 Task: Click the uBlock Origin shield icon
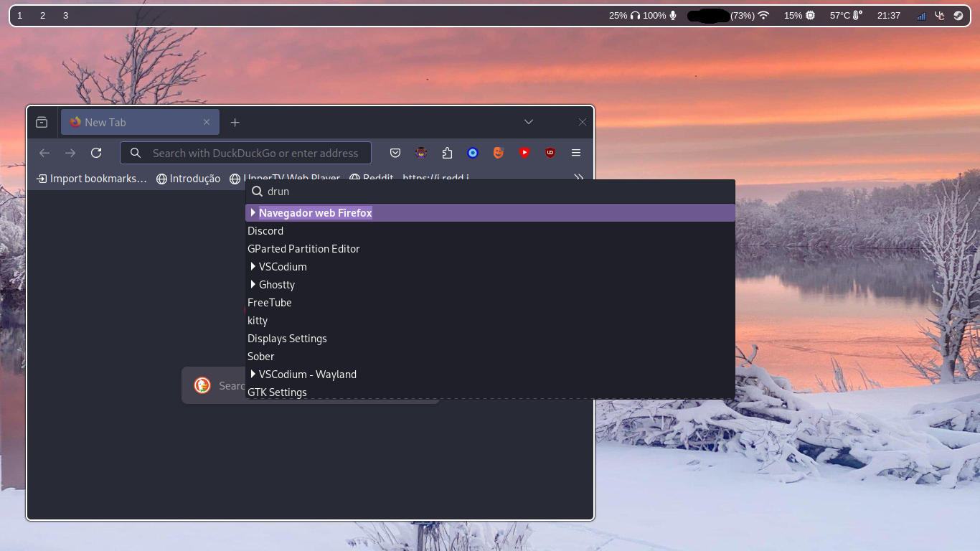coord(550,153)
